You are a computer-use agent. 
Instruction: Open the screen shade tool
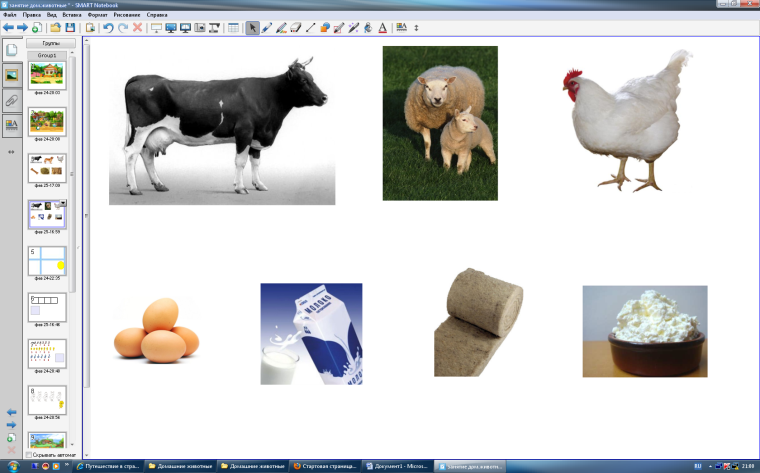156,28
